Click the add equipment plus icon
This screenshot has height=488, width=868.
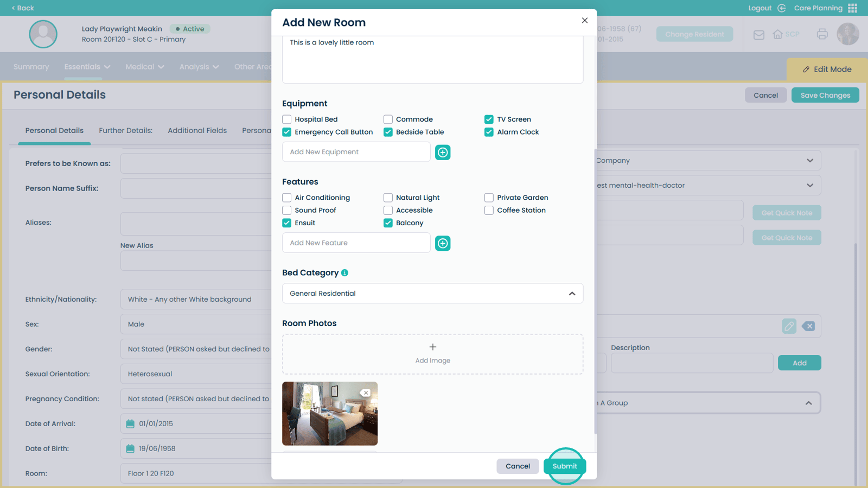click(443, 153)
